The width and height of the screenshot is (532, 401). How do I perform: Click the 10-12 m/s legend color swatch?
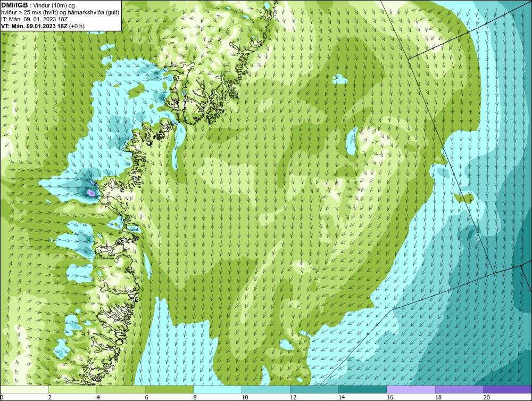(266, 389)
